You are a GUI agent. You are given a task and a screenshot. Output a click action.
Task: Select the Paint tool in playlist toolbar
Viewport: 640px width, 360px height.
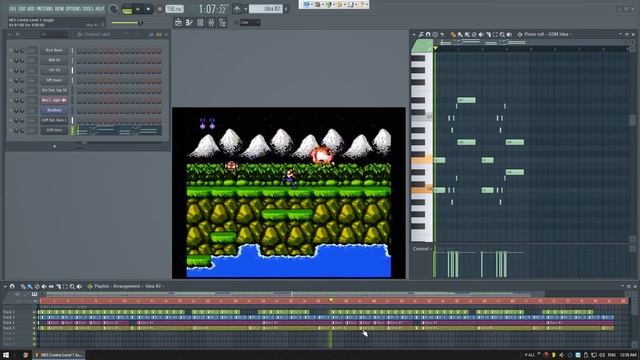30,287
